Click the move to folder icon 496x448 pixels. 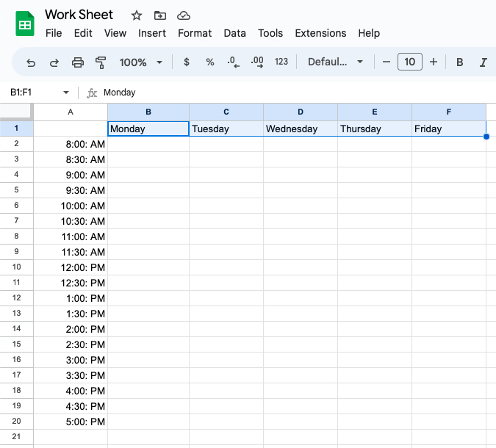(x=160, y=15)
